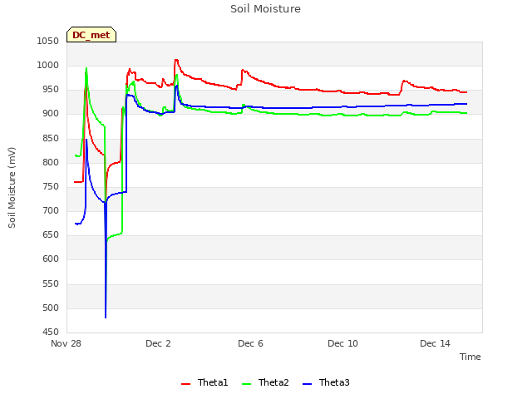Click the 900 y-axis tick label

(x=51, y=114)
